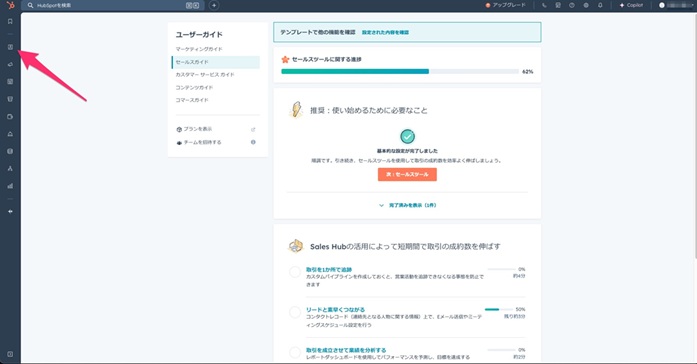Open the settings gear icon in top bar
Screen dimensions: 697x364
click(586, 5)
